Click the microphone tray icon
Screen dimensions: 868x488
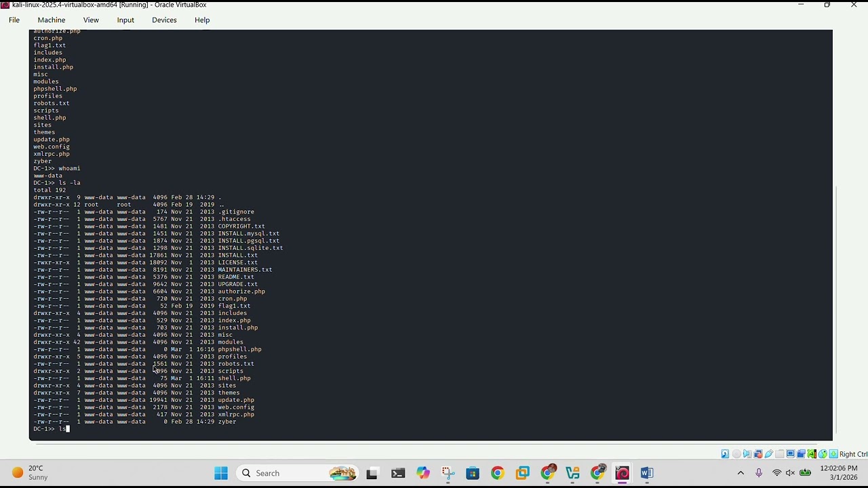[x=759, y=473]
